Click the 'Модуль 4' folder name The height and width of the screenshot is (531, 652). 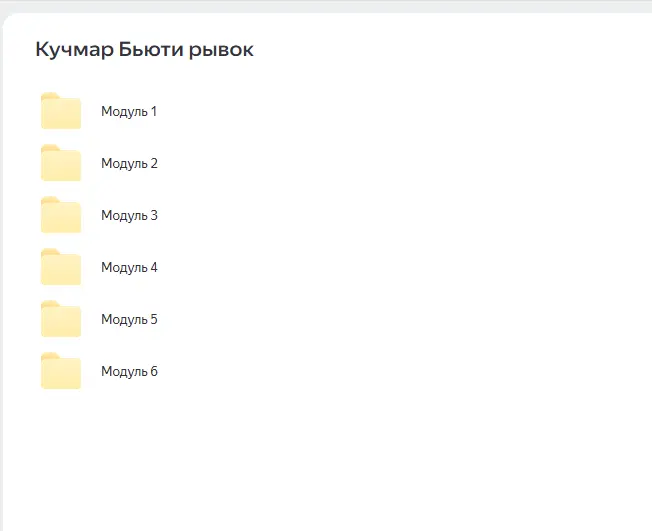(129, 268)
